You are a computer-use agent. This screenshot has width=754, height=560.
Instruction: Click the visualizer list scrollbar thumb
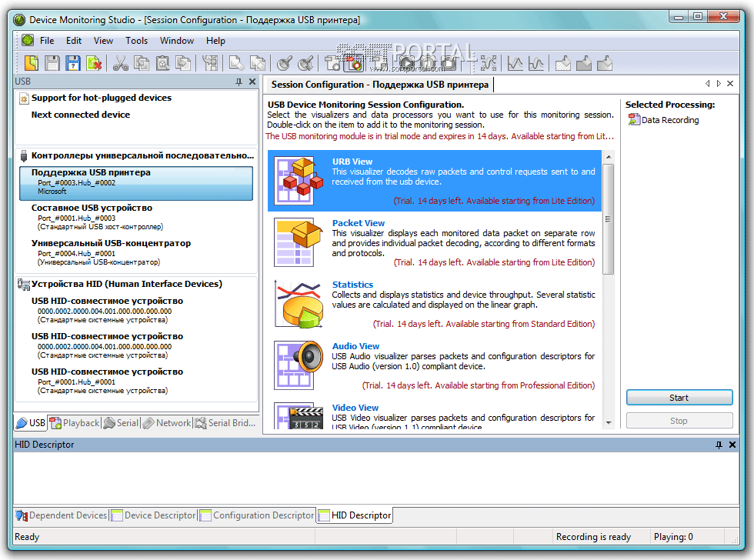(609, 219)
